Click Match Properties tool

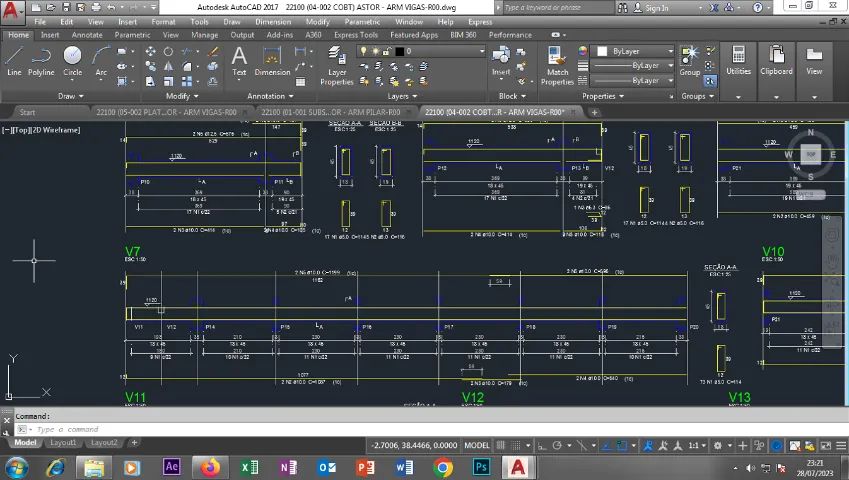557,65
